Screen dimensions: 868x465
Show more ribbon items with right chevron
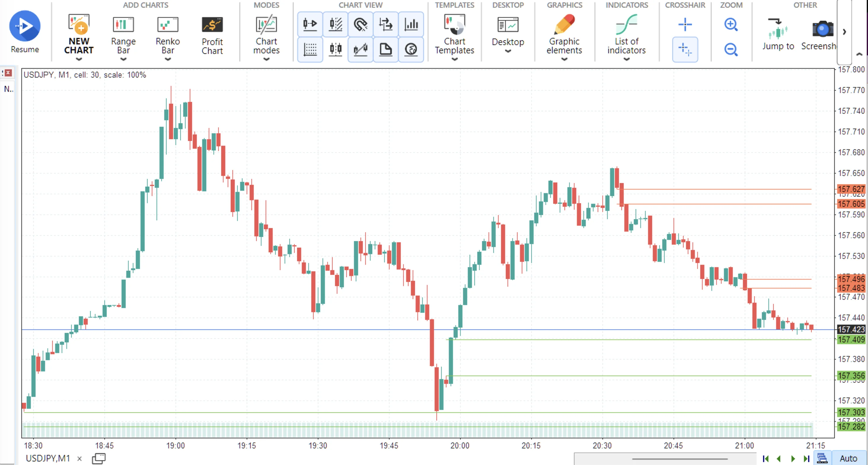[844, 32]
